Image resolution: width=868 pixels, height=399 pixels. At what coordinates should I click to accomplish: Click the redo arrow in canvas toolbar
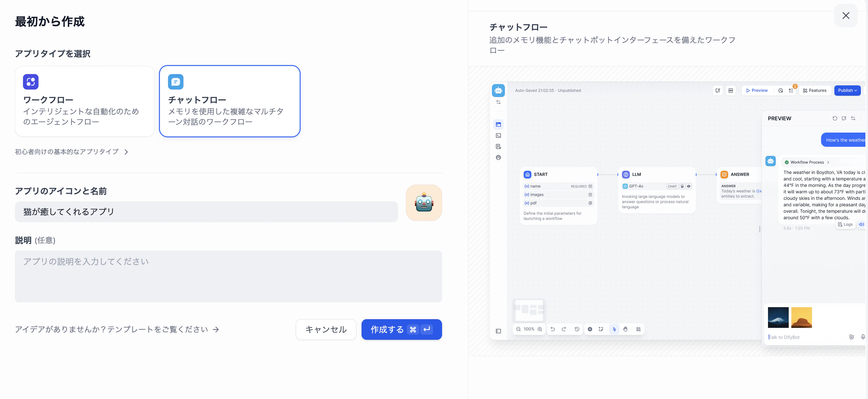click(564, 329)
